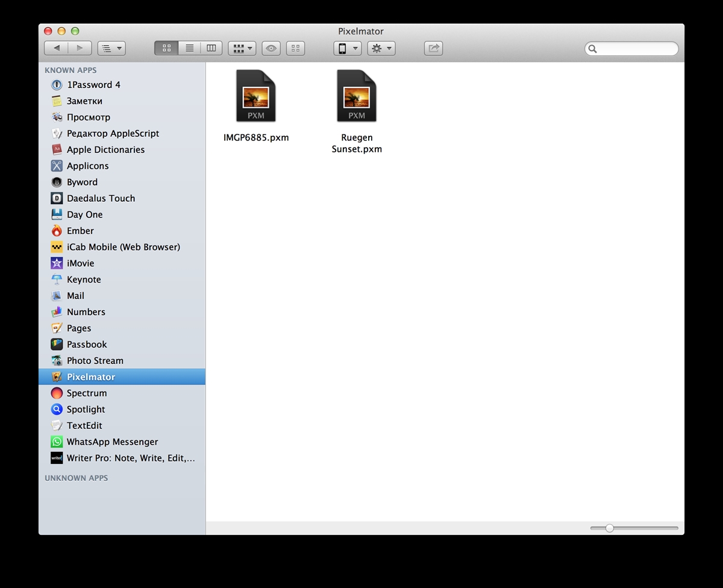Switch to icon view mode
723x588 pixels.
166,48
